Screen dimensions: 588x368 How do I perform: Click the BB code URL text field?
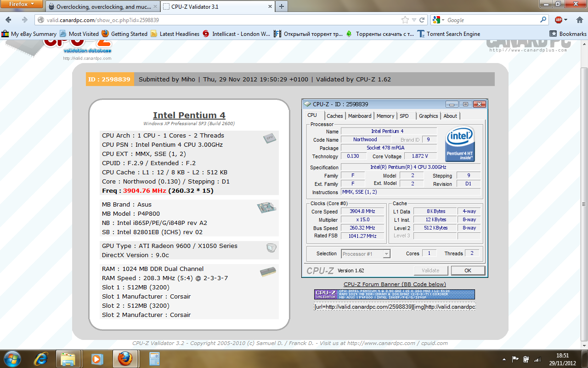[395, 306]
